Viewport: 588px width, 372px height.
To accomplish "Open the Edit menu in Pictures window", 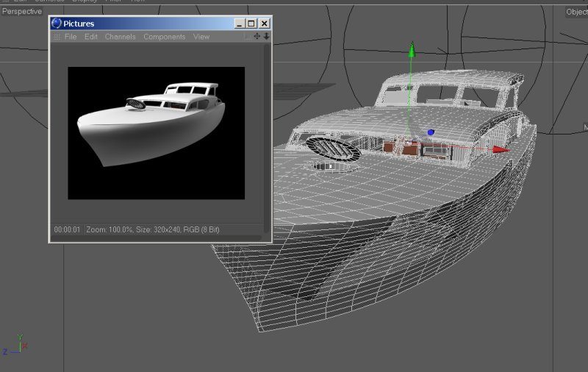I will (x=90, y=37).
